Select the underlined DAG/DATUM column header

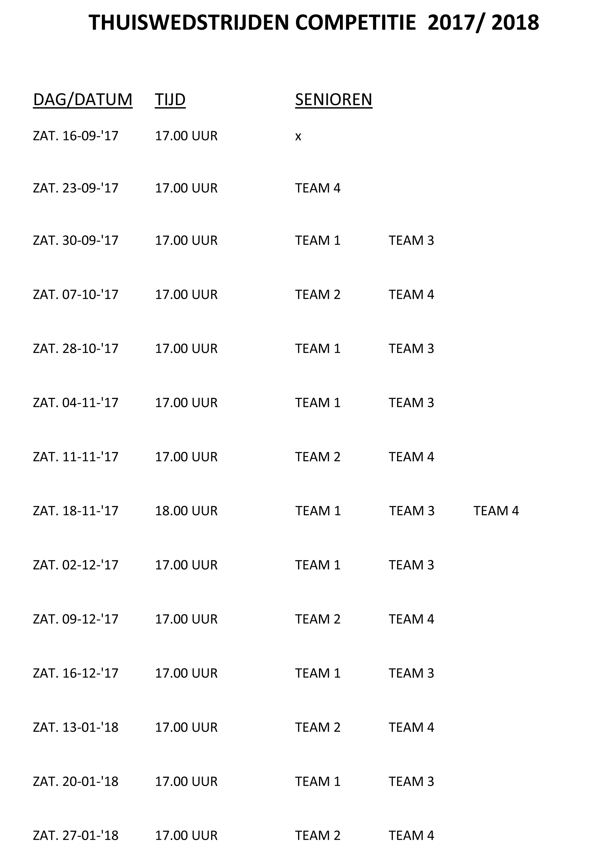[83, 100]
